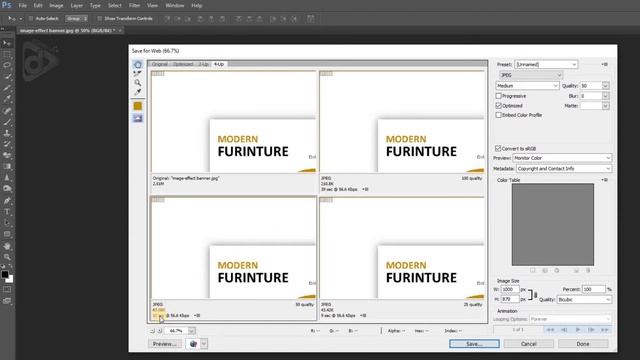Select the Crop tool in main toolbar
The height and width of the screenshot is (360, 640).
tap(7, 87)
